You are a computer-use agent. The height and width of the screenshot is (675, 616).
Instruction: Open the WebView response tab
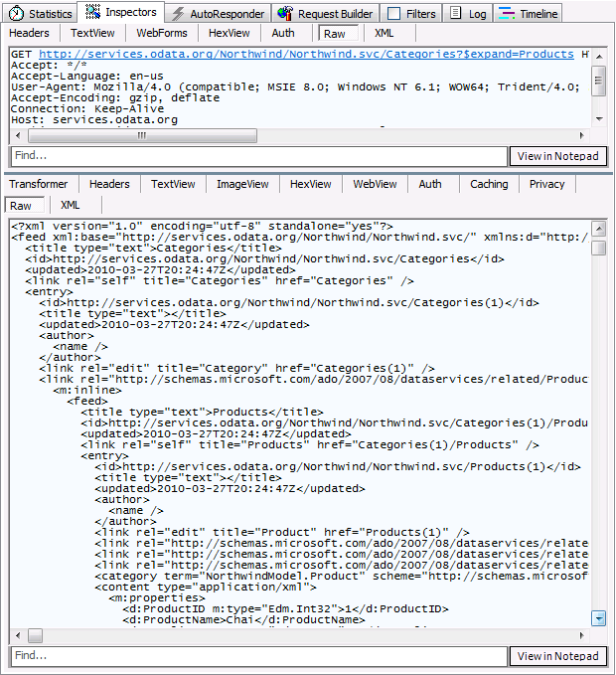coord(375,184)
